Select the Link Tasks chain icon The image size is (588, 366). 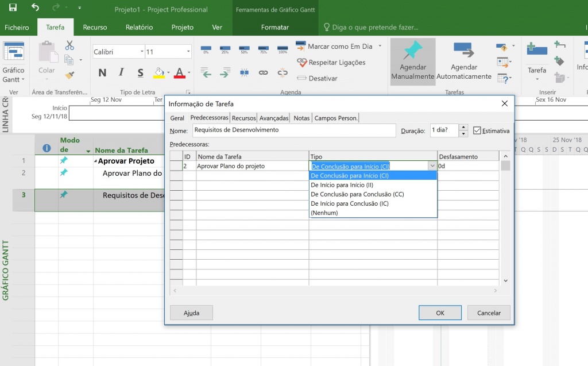(x=264, y=73)
